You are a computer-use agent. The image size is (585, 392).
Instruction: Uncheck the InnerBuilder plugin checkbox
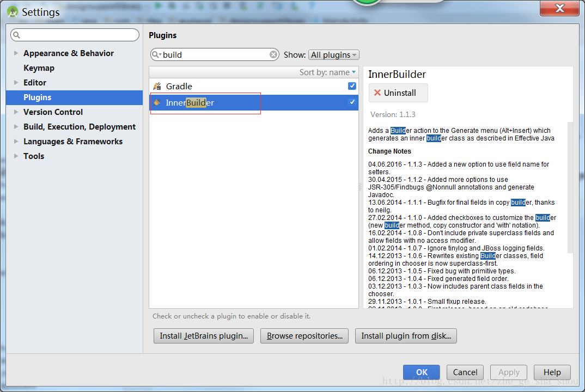pos(352,102)
